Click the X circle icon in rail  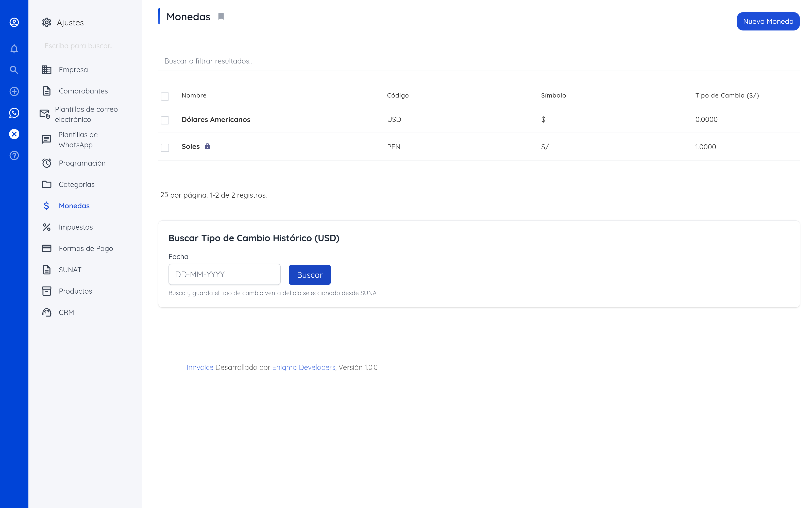tap(14, 134)
